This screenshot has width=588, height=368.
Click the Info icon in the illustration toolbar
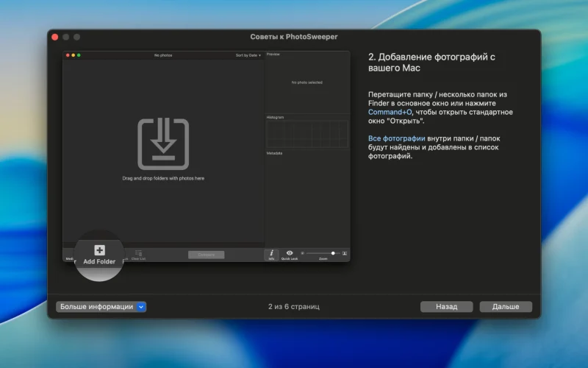click(271, 253)
